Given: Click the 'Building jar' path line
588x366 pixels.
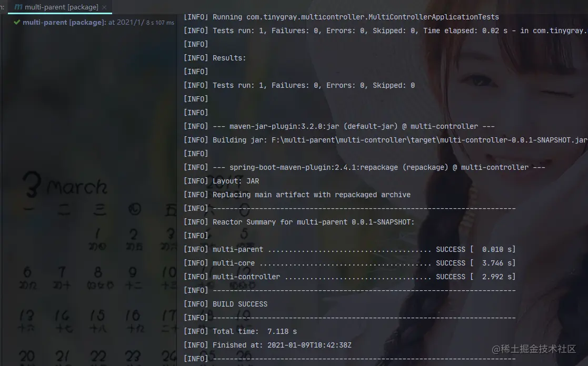Looking at the screenshot, I should pyautogui.click(x=385, y=140).
